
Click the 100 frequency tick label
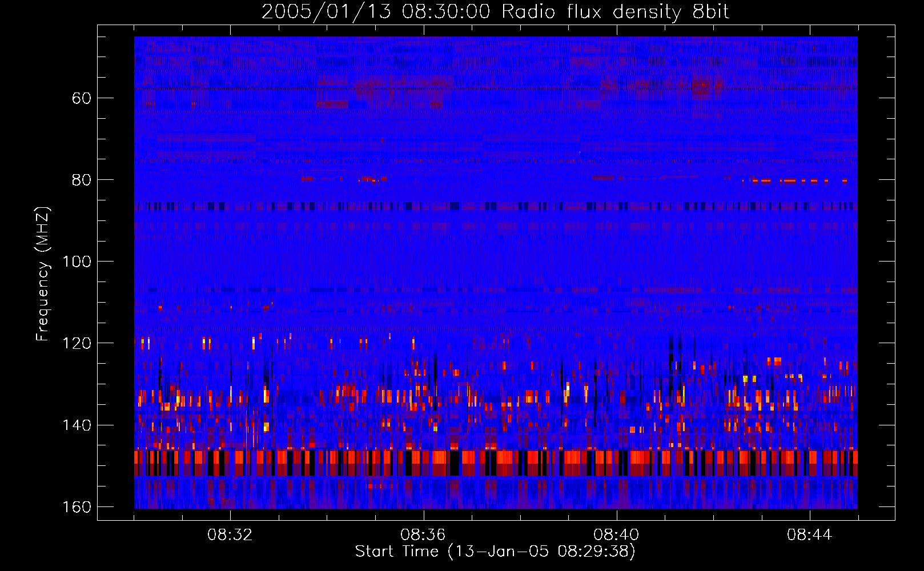coord(76,262)
